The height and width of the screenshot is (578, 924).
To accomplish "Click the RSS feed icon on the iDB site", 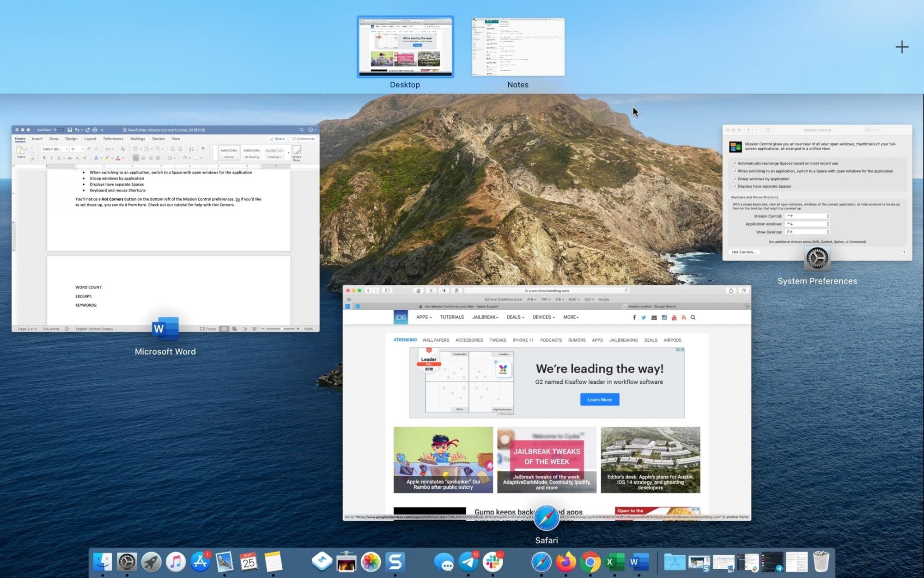I will coord(683,317).
